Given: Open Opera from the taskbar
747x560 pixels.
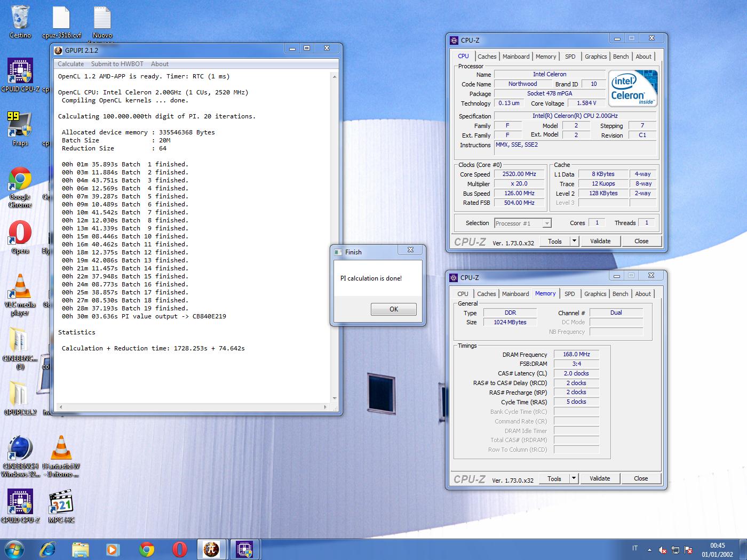Looking at the screenshot, I should point(179,549).
